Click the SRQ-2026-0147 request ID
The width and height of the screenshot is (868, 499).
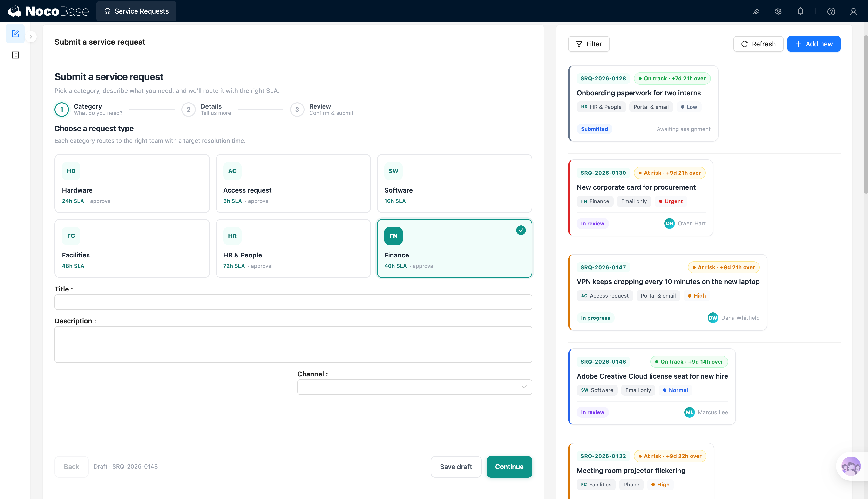[x=603, y=267]
